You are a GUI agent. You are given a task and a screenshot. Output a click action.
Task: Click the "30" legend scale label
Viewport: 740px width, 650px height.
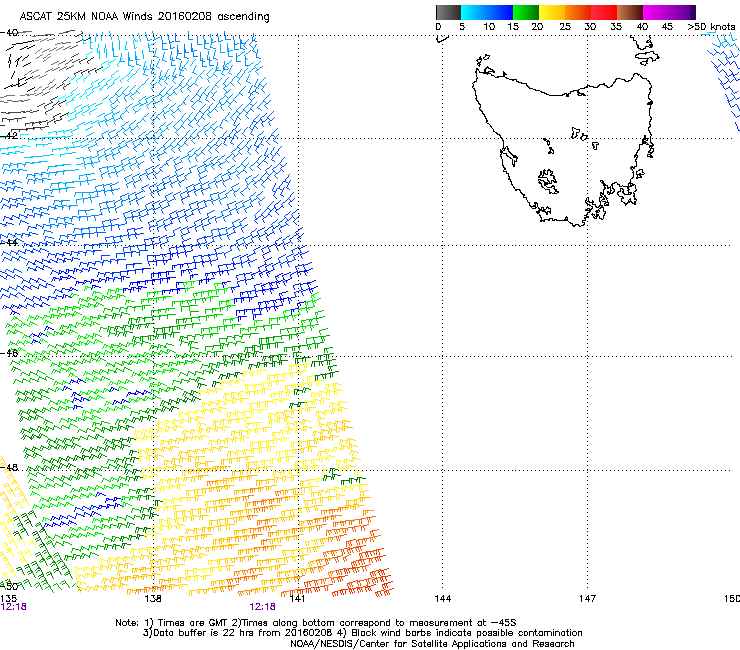(x=590, y=27)
